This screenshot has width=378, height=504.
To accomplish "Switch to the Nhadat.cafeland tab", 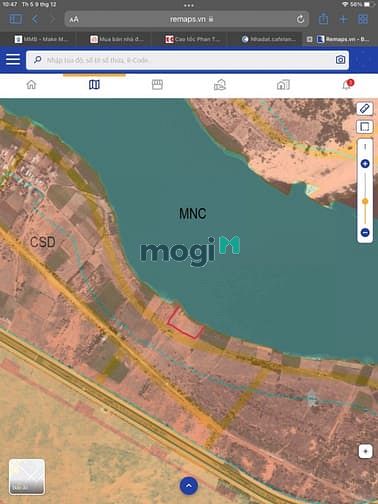I will pyautogui.click(x=269, y=39).
